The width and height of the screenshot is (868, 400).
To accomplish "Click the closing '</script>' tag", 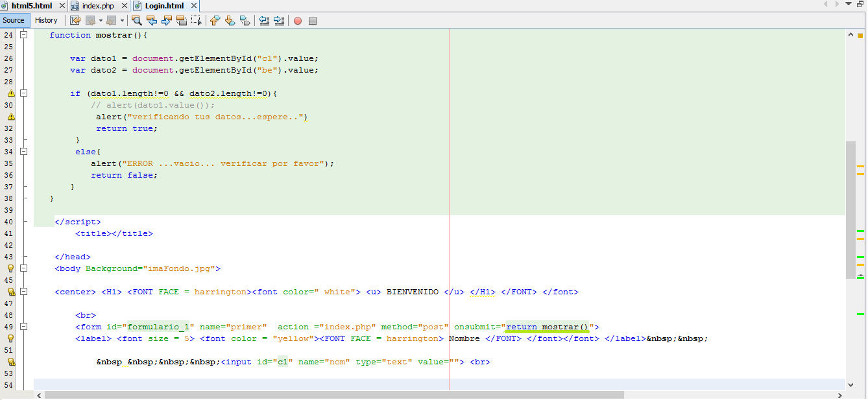I will (78, 222).
